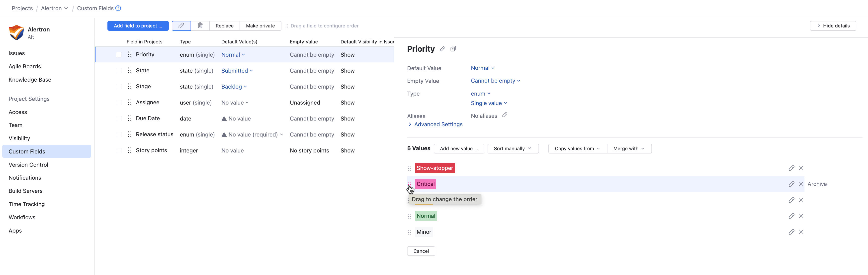Click copy icon beside Priority heading
868x275 pixels.
[453, 49]
